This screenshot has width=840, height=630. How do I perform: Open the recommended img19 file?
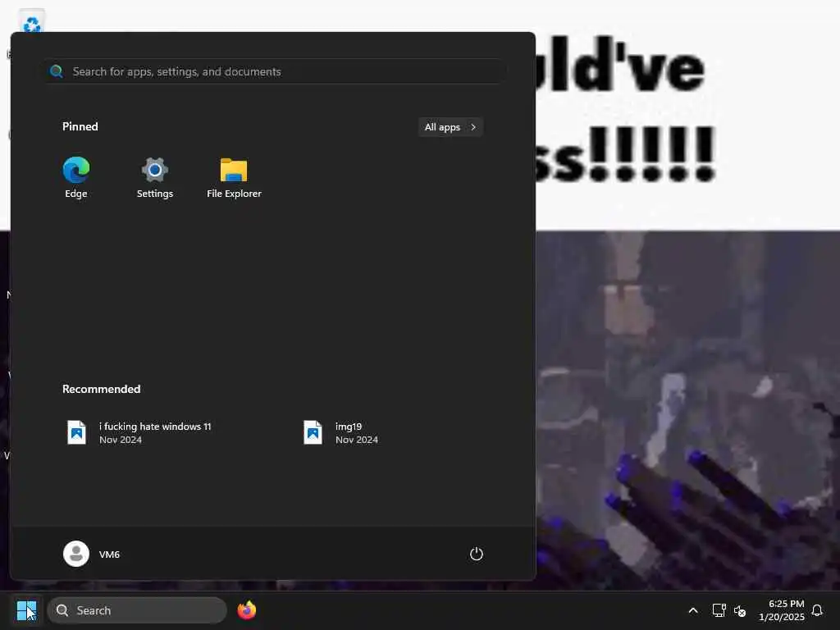click(x=341, y=433)
